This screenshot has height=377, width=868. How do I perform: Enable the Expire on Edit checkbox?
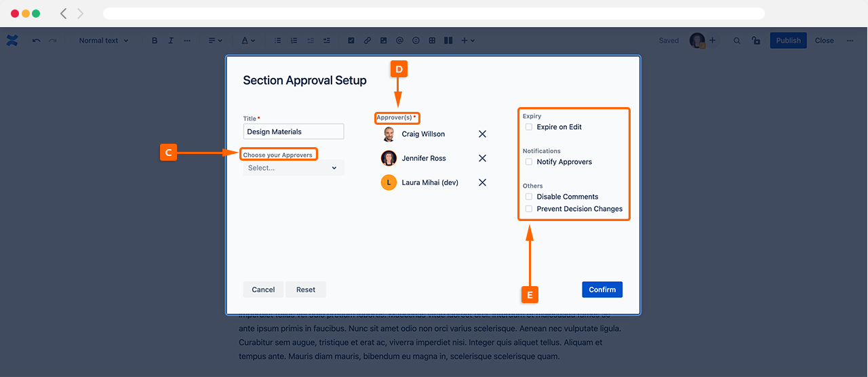click(x=529, y=127)
